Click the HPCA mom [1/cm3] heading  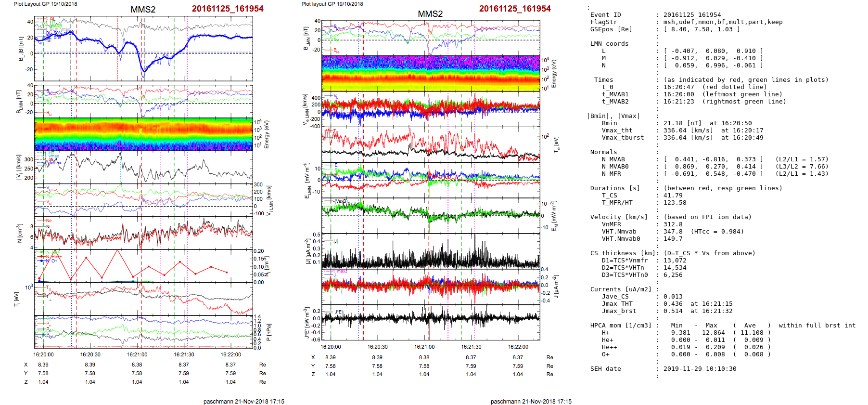tap(621, 326)
